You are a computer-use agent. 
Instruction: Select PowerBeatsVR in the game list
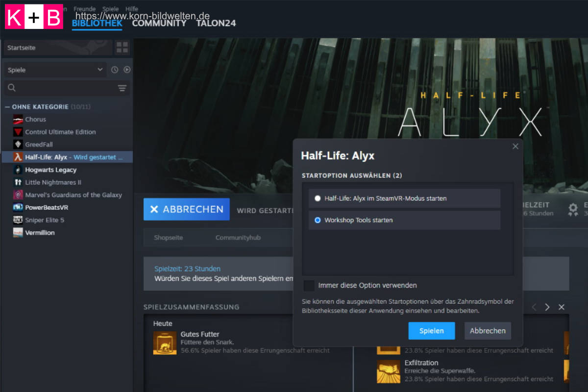47,207
